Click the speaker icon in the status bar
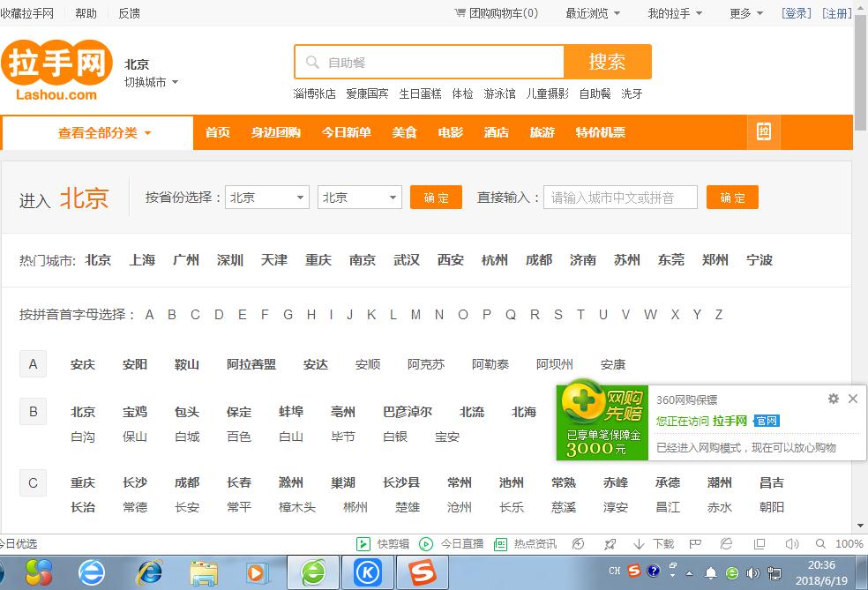 794,544
